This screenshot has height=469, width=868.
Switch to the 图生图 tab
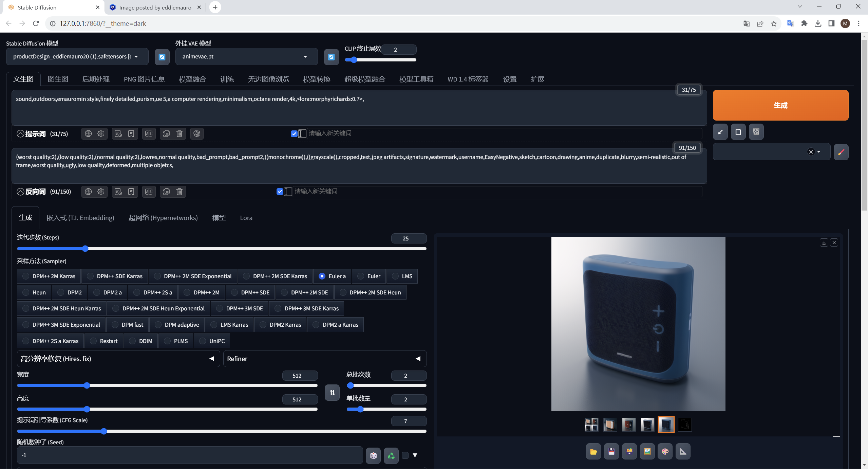58,79
